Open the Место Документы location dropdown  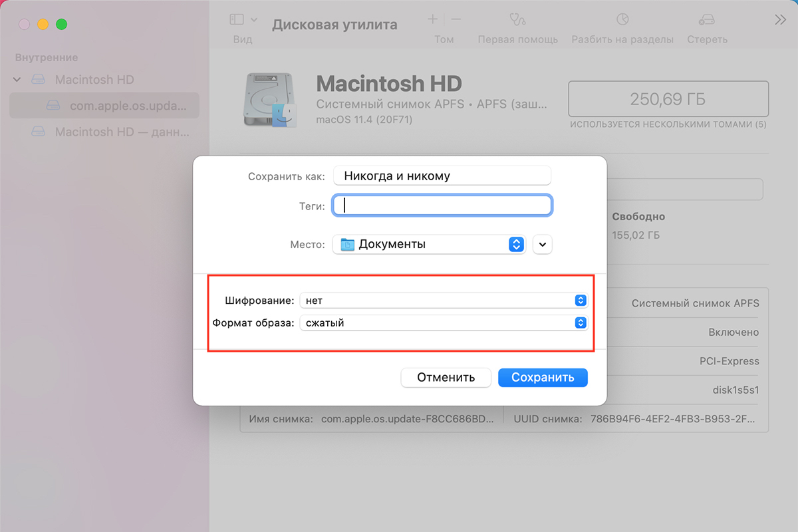(x=429, y=244)
